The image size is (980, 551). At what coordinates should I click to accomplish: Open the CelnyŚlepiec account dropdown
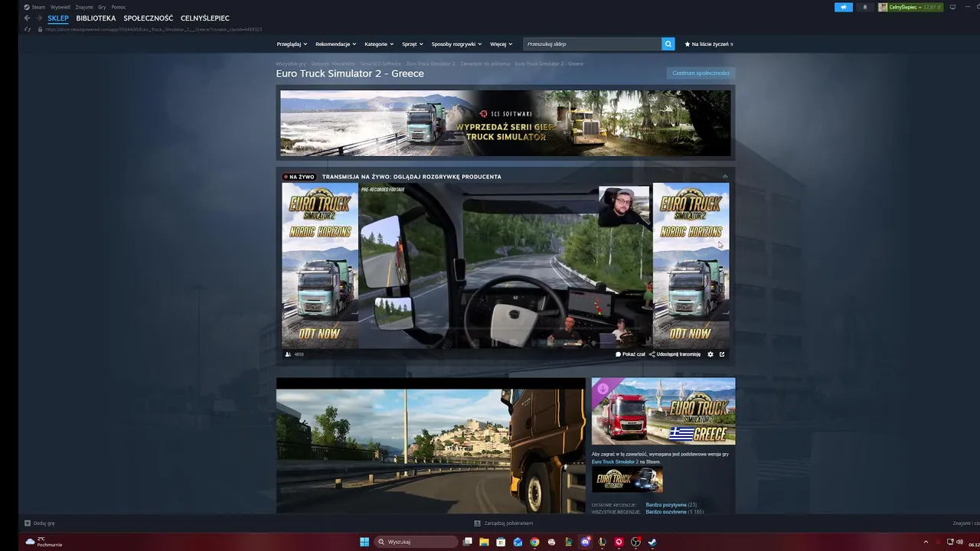[x=910, y=7]
